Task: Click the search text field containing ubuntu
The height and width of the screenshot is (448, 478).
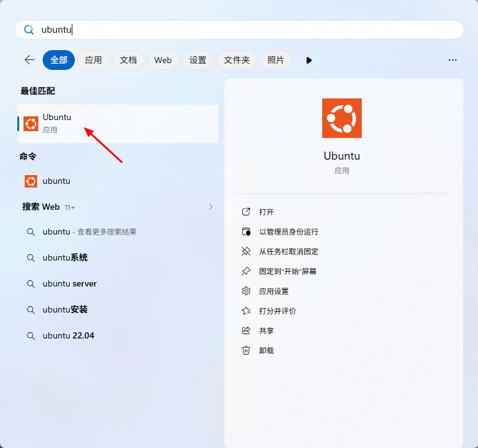Action: point(239,30)
